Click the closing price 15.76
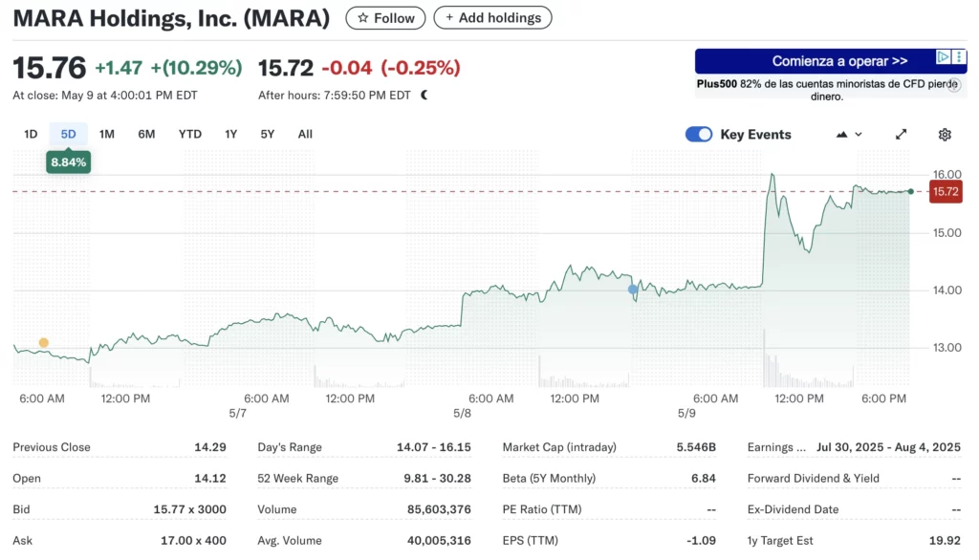The height and width of the screenshot is (560, 979). (x=50, y=68)
